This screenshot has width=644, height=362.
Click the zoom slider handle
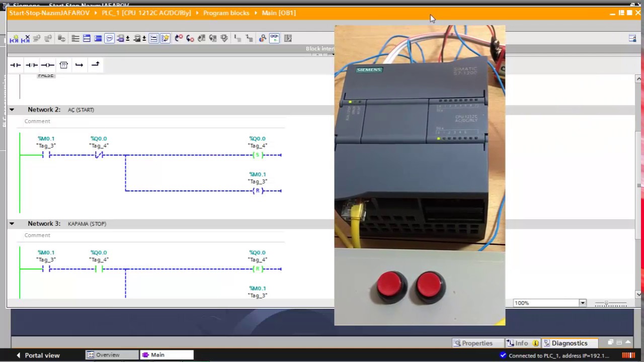(606, 303)
